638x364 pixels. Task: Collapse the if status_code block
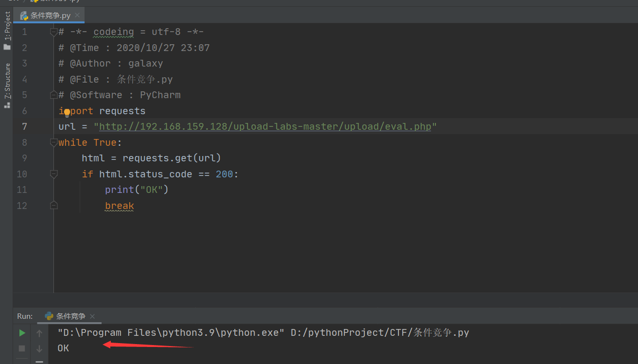[x=53, y=174]
